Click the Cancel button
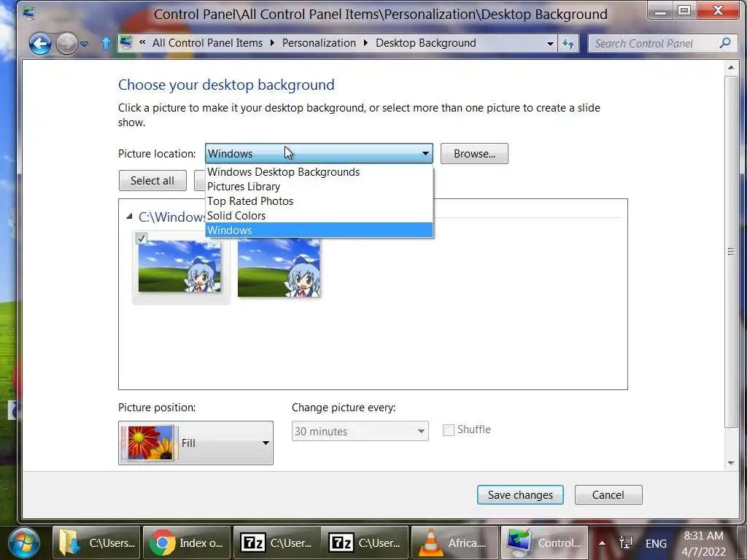This screenshot has height=560, width=747. (608, 495)
